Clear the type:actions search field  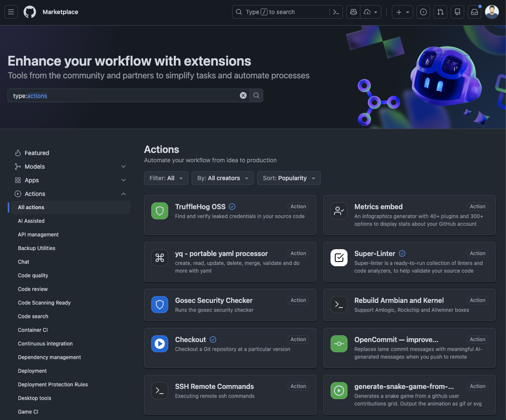[243, 95]
